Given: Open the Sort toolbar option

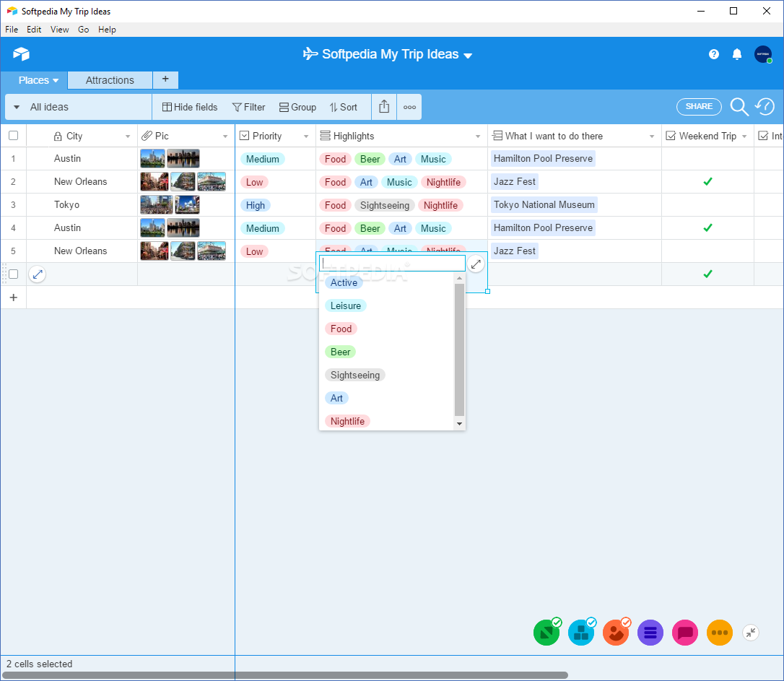Looking at the screenshot, I should click(x=343, y=107).
